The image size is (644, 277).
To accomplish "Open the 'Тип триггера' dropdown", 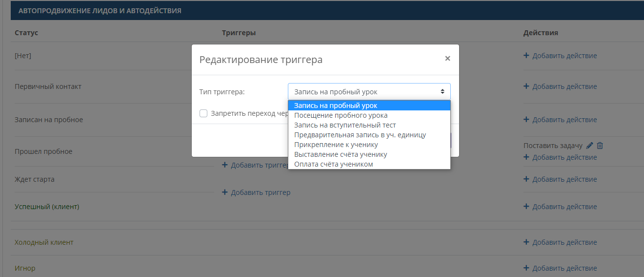I will coord(369,91).
